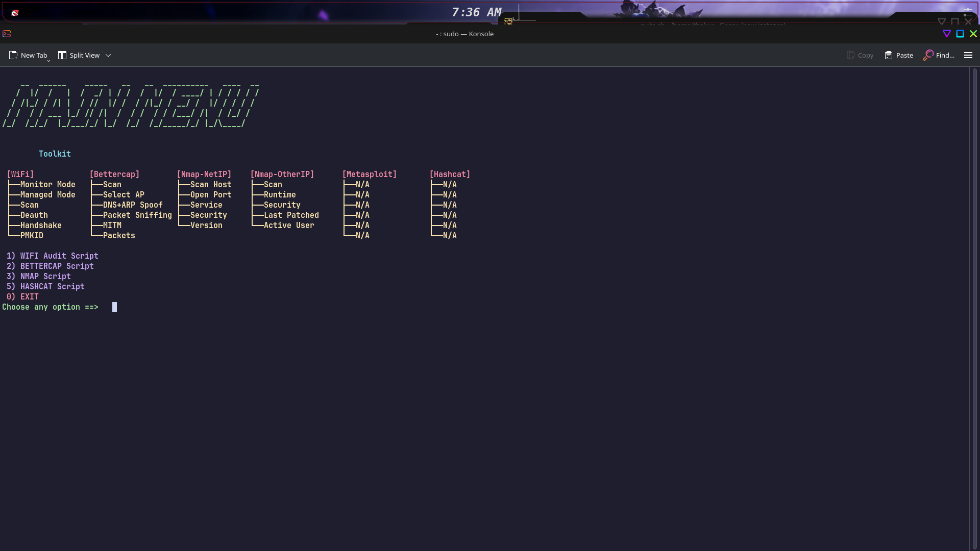The width and height of the screenshot is (980, 551).
Task: Click 'Service' under Nmap-NetIP
Action: 206,205
